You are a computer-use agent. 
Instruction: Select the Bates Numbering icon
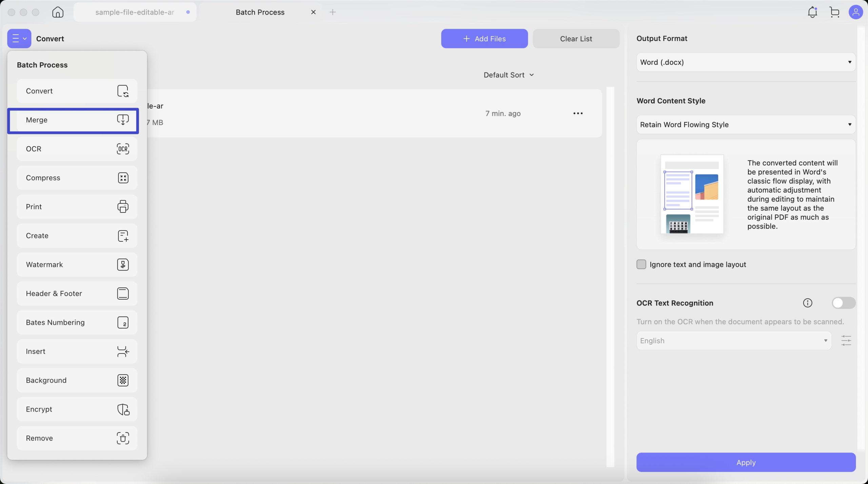pos(123,322)
